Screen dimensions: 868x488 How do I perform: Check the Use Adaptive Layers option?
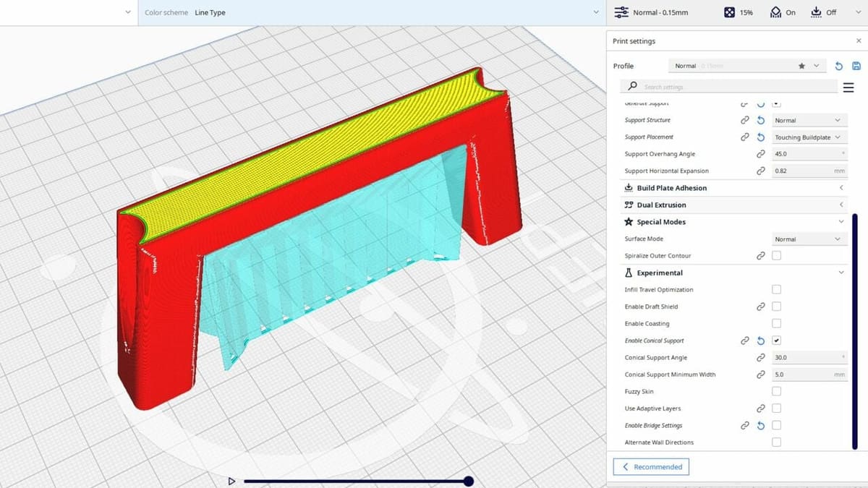(776, 408)
